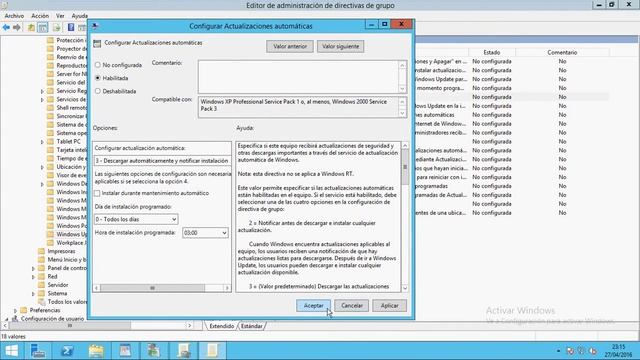Screen dimensions: 640x360
Task: Switch to the Extendido tab
Action: 222,326
